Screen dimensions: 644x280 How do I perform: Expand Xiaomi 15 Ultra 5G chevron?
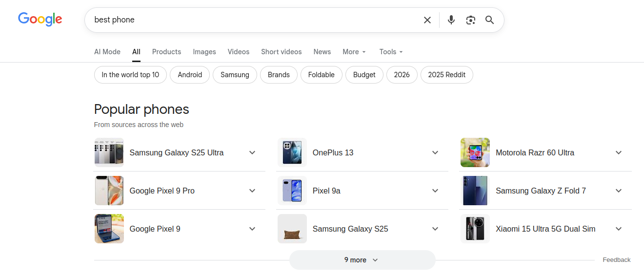click(619, 229)
